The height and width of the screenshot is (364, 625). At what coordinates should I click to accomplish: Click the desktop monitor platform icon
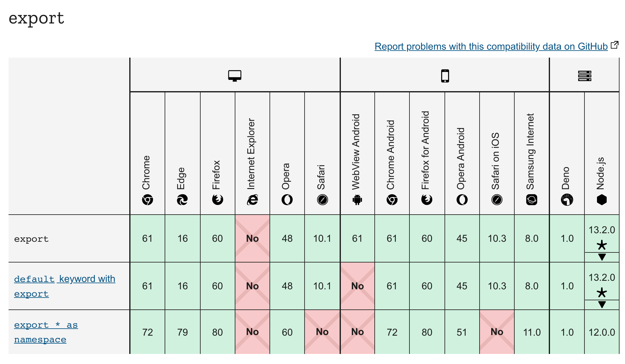[235, 76]
